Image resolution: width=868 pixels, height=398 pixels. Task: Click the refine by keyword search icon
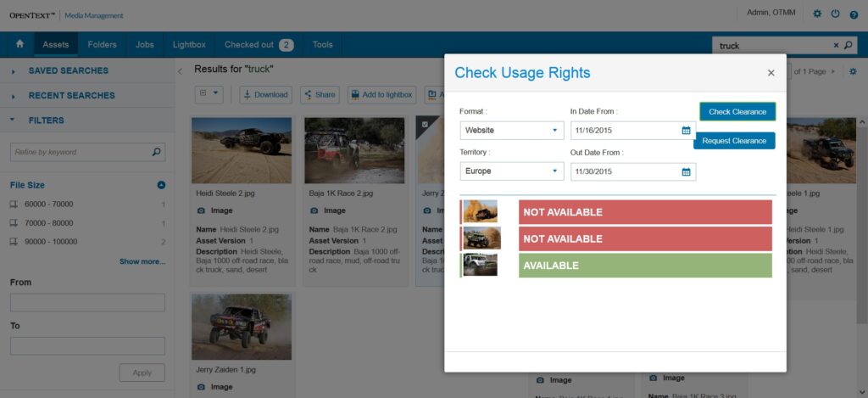(156, 152)
